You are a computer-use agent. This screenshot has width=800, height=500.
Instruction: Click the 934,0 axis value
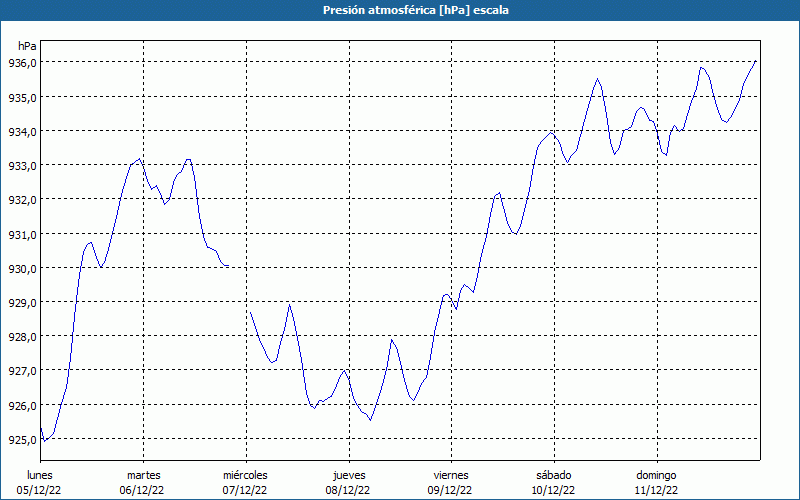(x=22, y=132)
